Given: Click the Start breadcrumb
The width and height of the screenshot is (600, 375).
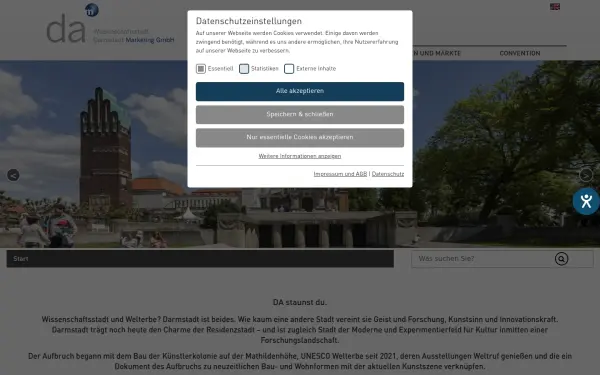Looking at the screenshot, I should 21,259.
